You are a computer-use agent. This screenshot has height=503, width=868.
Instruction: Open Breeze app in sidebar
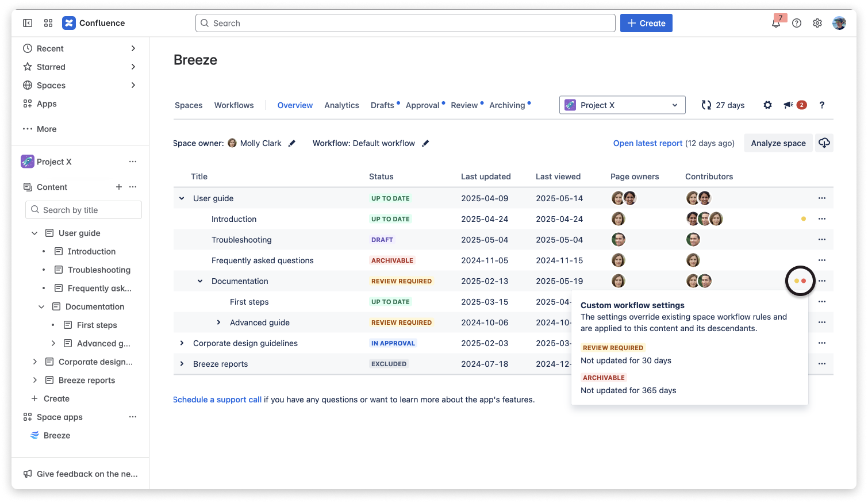click(57, 435)
